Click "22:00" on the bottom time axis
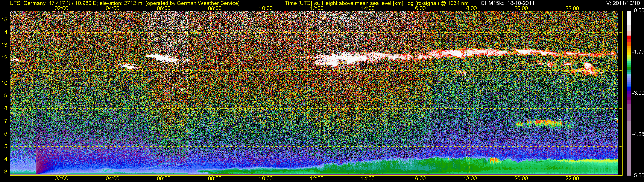The height and width of the screenshot is (182, 644). pyautogui.click(x=572, y=179)
